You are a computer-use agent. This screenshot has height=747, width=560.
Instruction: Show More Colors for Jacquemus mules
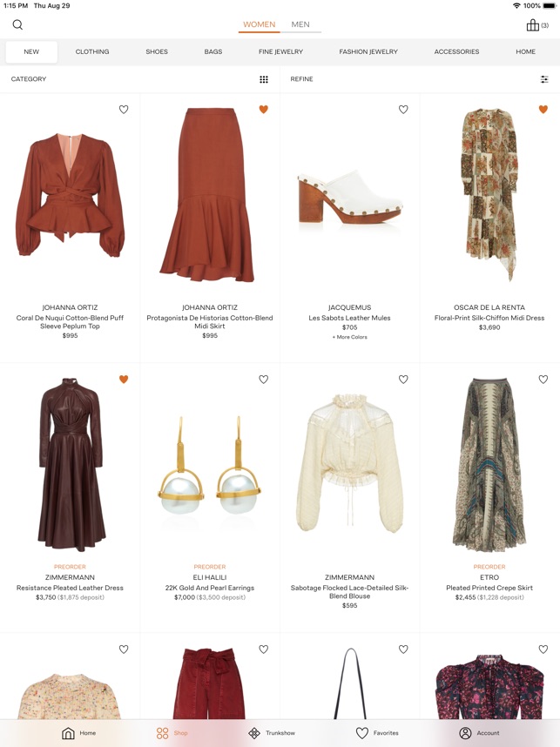tap(350, 337)
